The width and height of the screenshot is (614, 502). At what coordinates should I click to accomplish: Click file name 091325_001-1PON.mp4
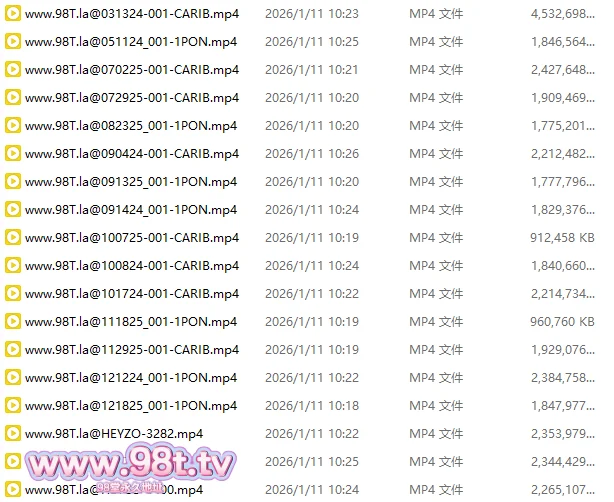click(x=131, y=182)
